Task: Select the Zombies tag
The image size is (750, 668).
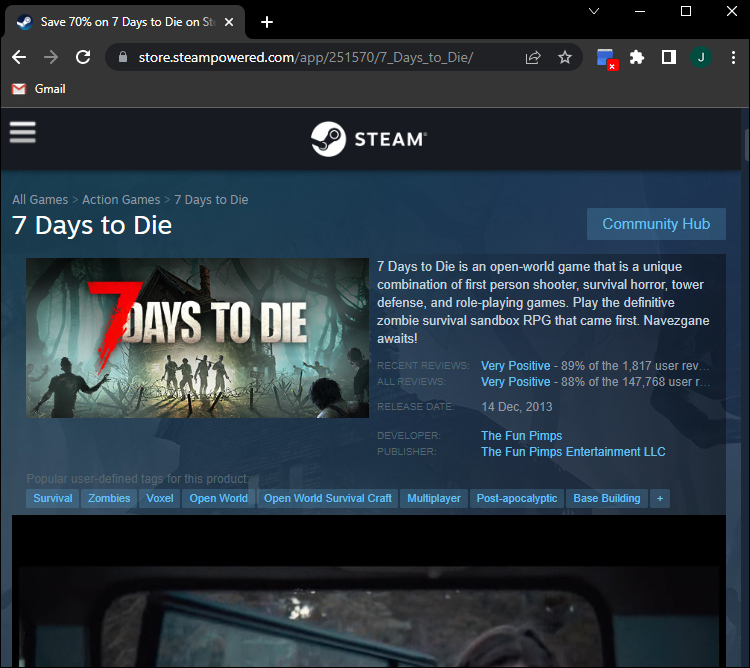Action: point(109,498)
